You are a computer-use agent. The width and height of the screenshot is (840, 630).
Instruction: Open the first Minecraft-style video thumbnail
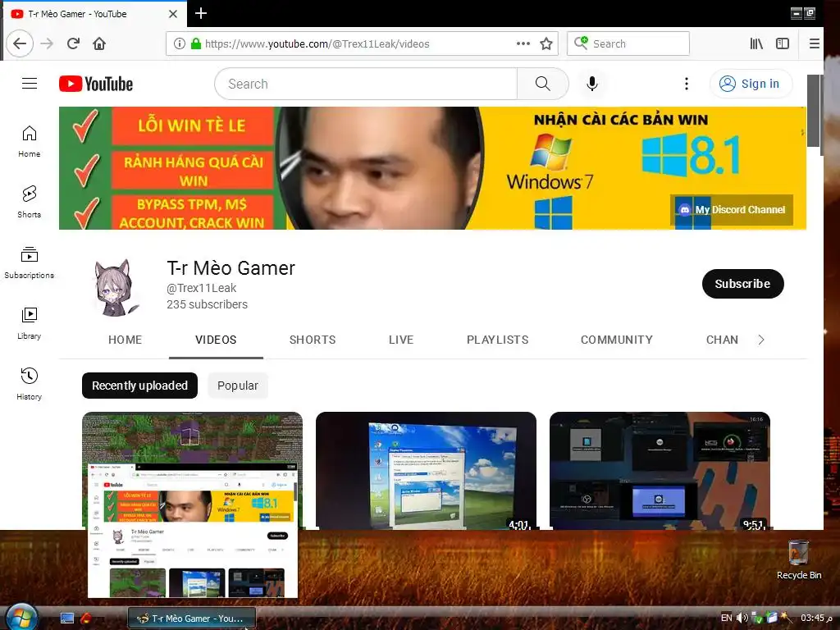[192, 436]
